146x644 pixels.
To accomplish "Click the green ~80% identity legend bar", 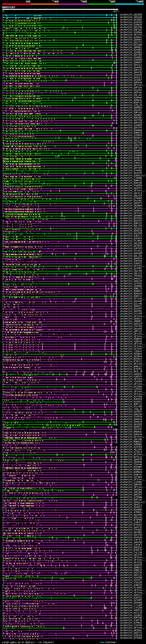I will (101, 4).
